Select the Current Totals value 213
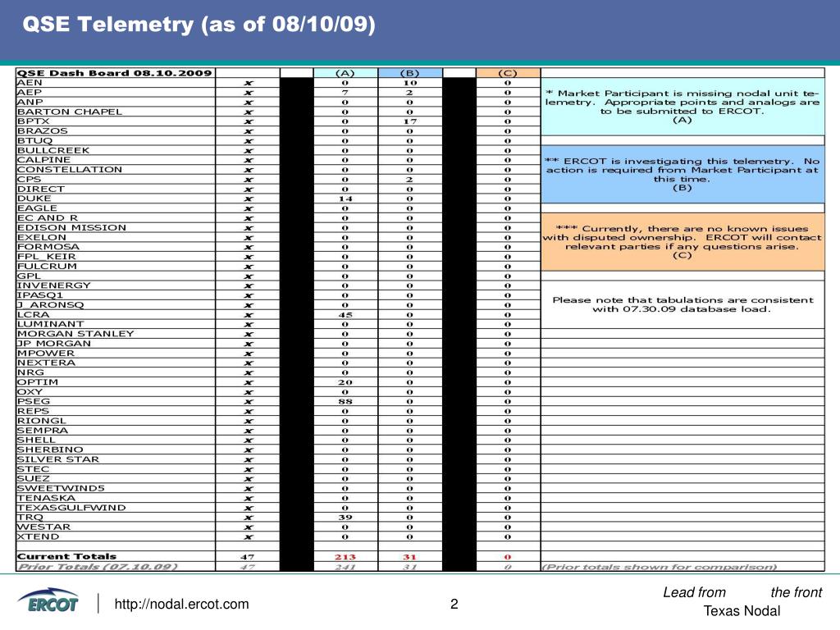The image size is (840, 630). (345, 557)
